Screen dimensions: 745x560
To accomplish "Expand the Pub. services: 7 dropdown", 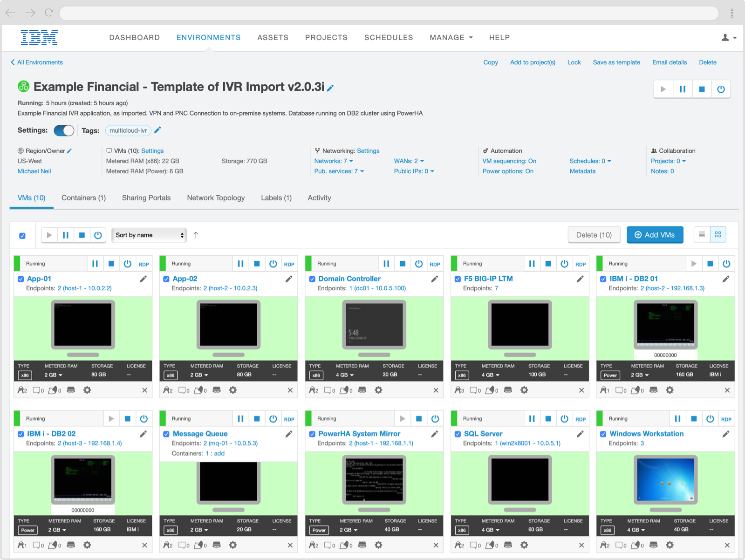I will pyautogui.click(x=339, y=171).
